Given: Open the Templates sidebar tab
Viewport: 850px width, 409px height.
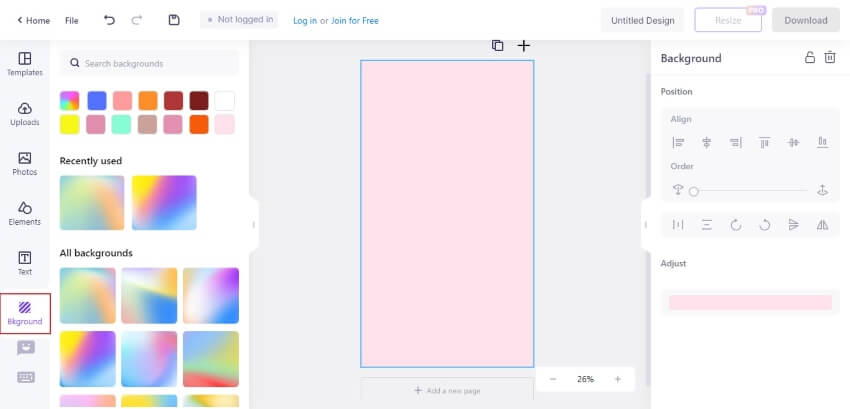Looking at the screenshot, I should click(x=24, y=64).
